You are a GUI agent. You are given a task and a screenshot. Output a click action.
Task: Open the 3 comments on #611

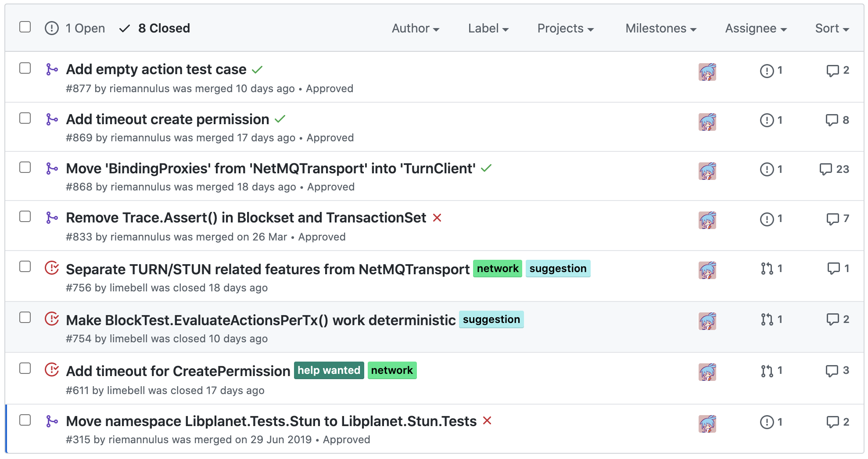tap(837, 371)
